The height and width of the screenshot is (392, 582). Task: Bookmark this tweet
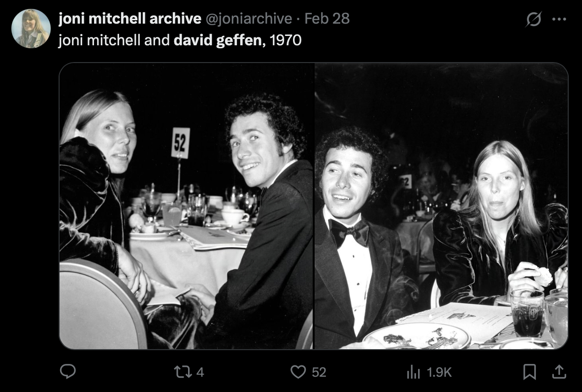(529, 372)
